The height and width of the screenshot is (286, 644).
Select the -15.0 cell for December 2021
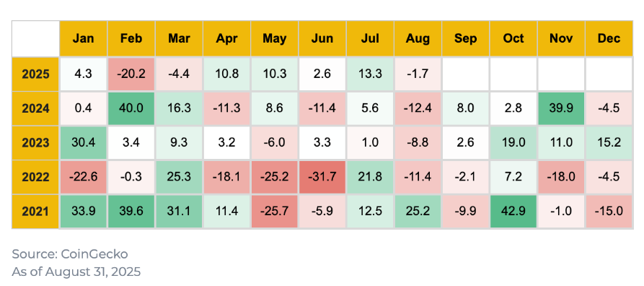coord(609,212)
